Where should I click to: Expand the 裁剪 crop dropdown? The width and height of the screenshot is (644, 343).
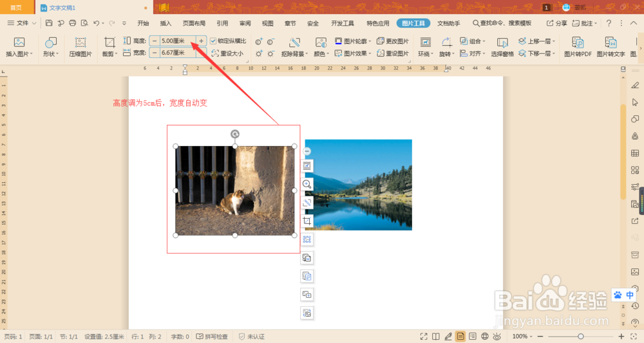pyautogui.click(x=116, y=54)
